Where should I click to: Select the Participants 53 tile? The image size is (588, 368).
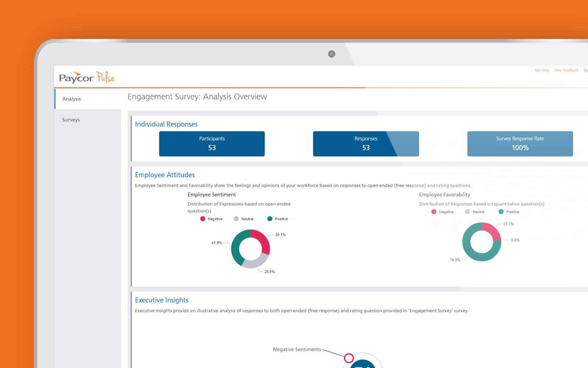point(212,144)
